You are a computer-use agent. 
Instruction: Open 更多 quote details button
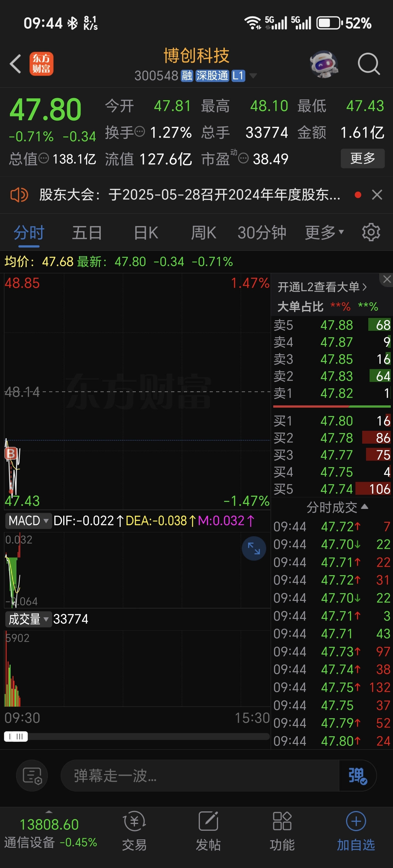point(363,158)
